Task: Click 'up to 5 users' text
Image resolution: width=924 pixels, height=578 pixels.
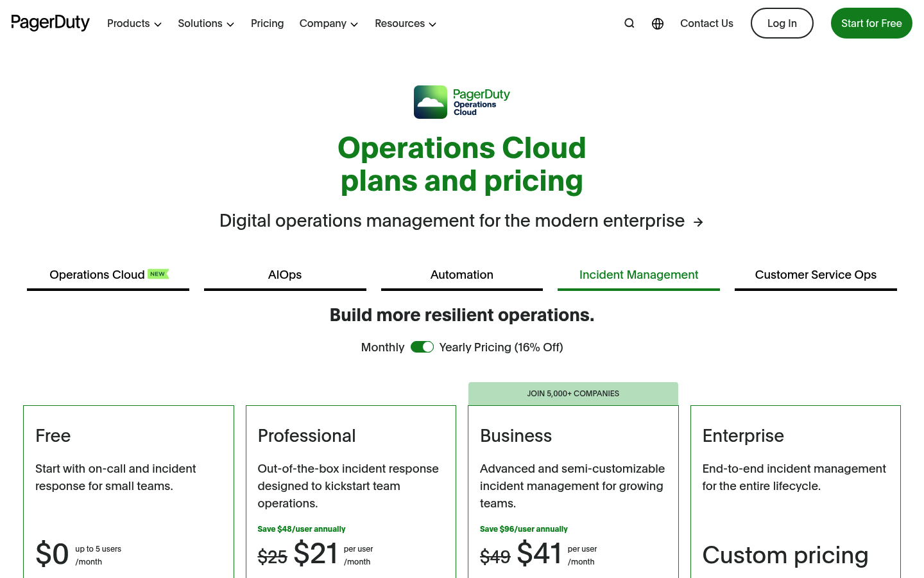Action: 98,549
